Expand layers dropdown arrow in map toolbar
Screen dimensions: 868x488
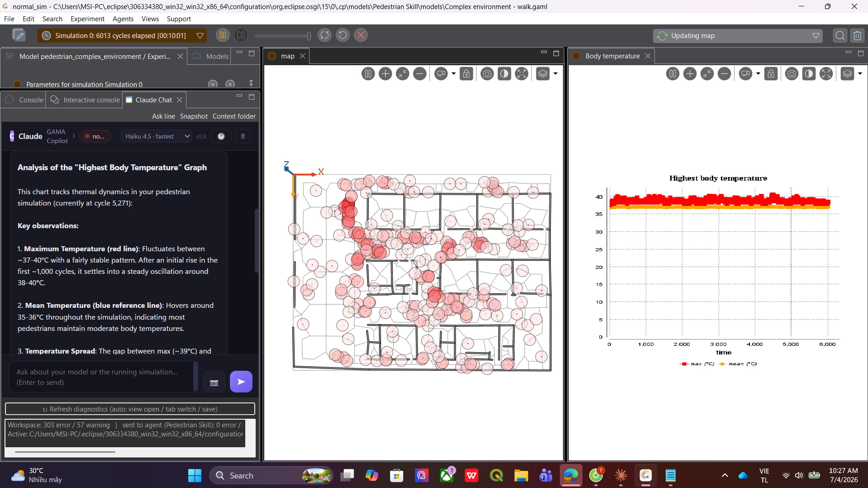[x=555, y=74]
